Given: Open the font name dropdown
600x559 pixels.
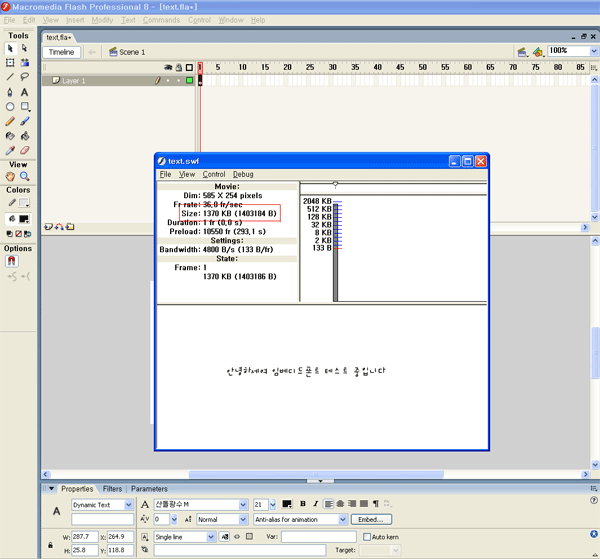Looking at the screenshot, I should pos(243,505).
